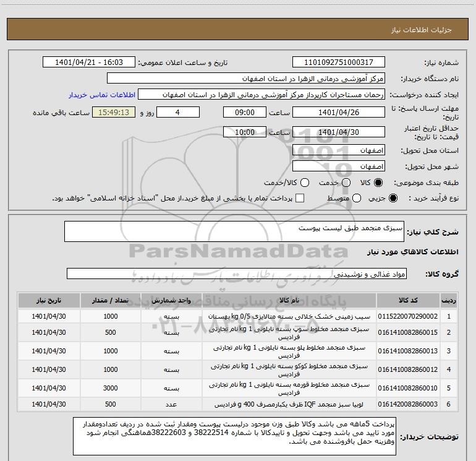Click the delivery city field اصفهان
The width and height of the screenshot is (476, 461).
[x=339, y=166]
